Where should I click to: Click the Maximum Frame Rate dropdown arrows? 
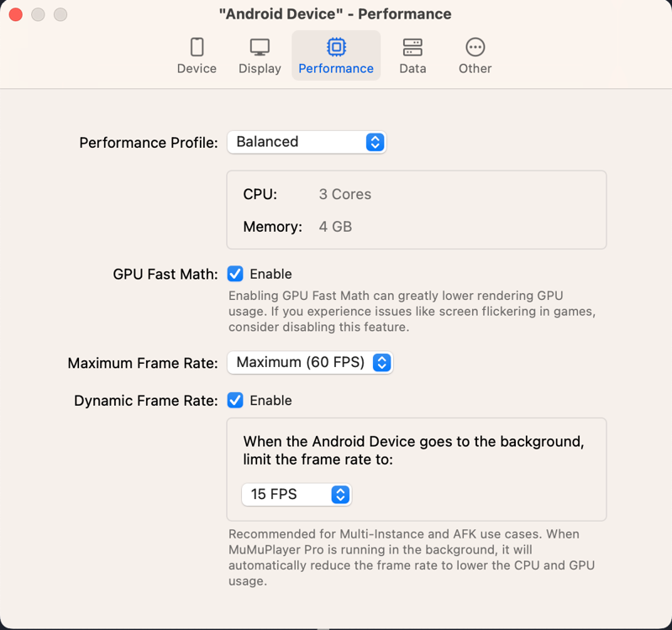(x=382, y=363)
